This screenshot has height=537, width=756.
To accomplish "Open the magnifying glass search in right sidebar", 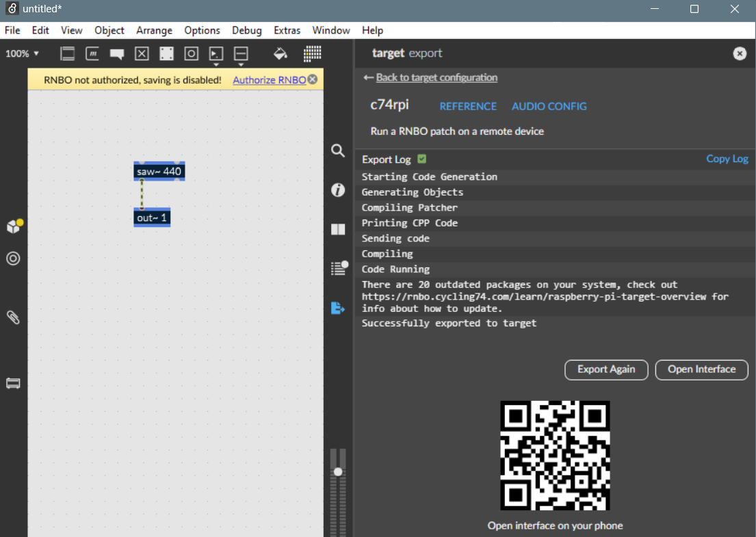I will [x=338, y=151].
